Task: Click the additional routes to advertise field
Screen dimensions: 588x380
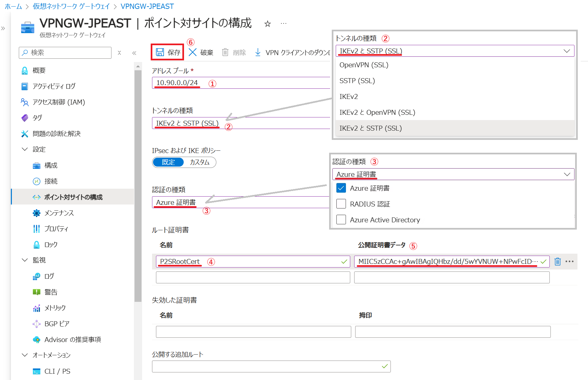Action: [x=271, y=366]
